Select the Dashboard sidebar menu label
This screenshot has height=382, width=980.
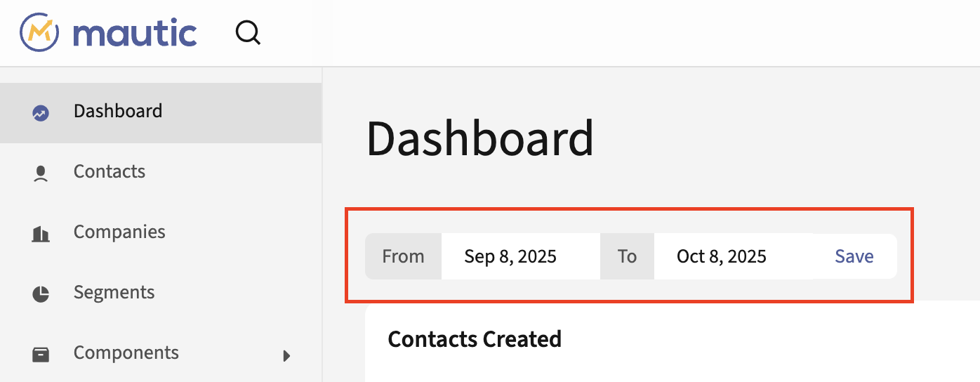(118, 111)
